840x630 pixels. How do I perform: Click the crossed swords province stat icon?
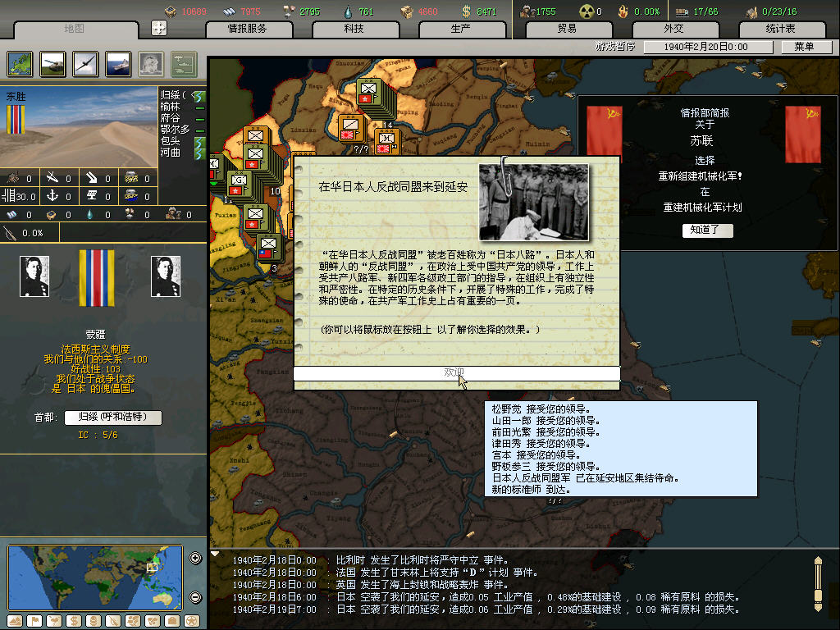point(52,177)
